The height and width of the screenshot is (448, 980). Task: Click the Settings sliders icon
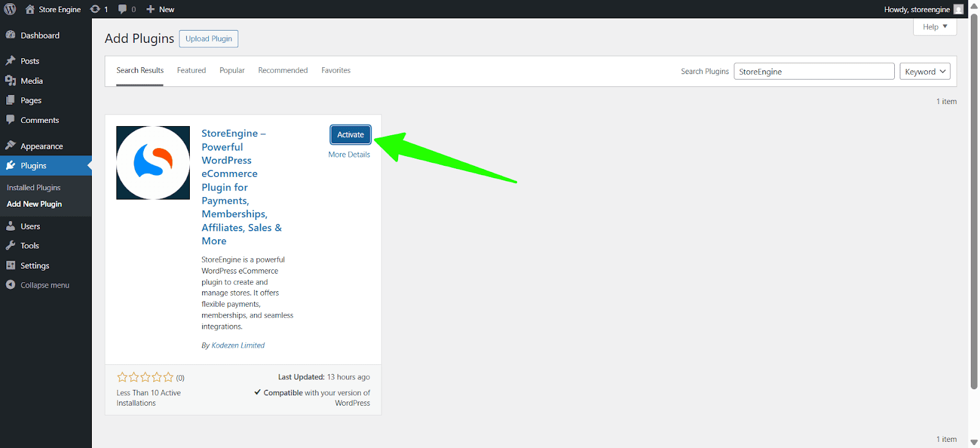tap(10, 265)
